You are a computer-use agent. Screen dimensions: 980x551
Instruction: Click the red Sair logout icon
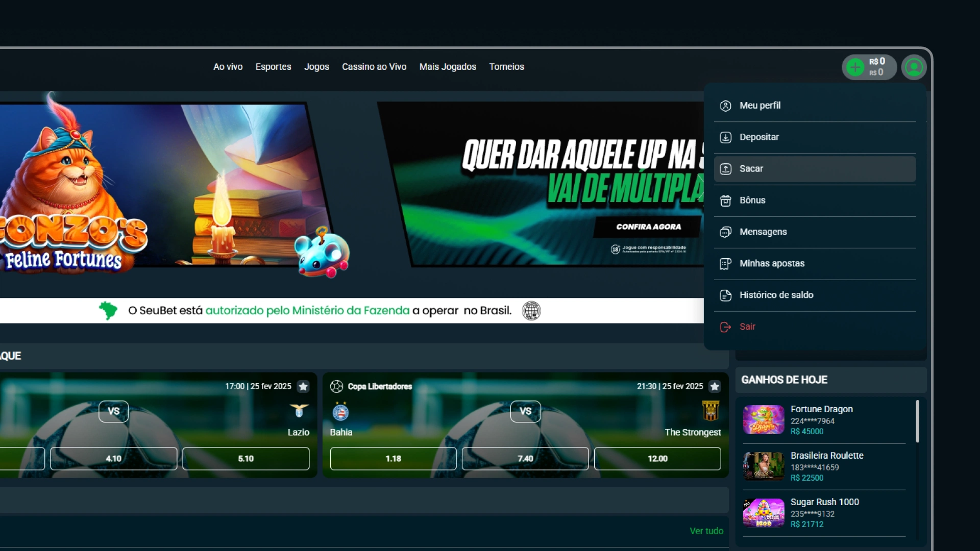(x=725, y=327)
